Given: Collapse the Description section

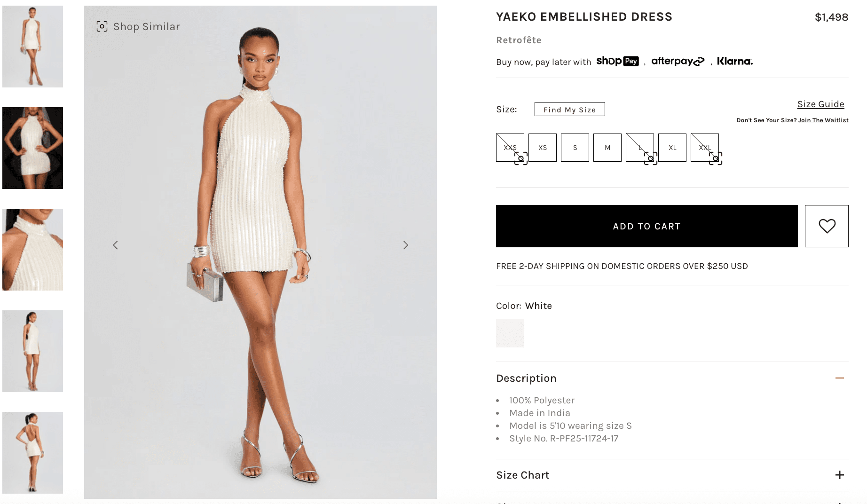Looking at the screenshot, I should 840,378.
